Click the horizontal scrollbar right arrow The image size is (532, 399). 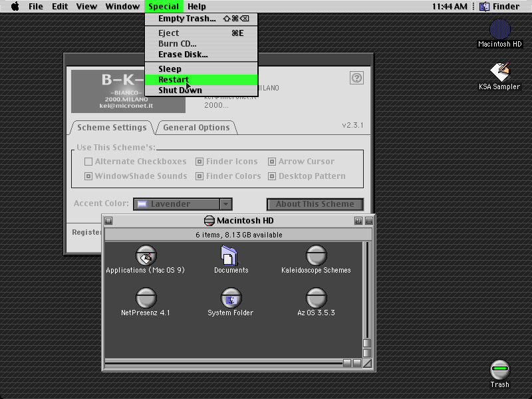(357, 363)
